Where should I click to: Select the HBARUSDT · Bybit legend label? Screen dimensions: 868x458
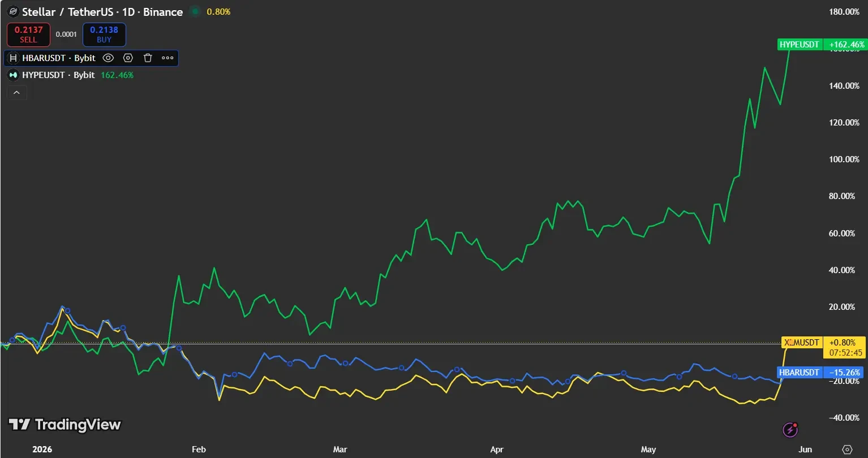point(59,58)
